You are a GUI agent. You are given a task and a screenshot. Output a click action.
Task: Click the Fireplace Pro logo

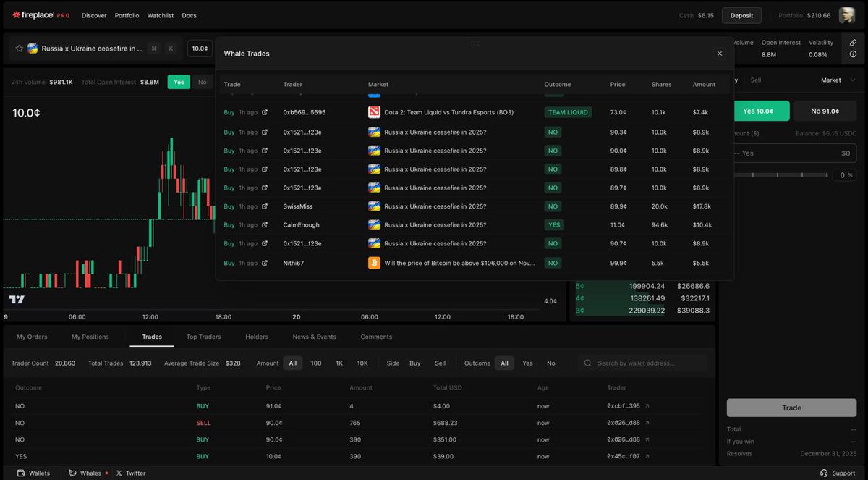click(41, 15)
